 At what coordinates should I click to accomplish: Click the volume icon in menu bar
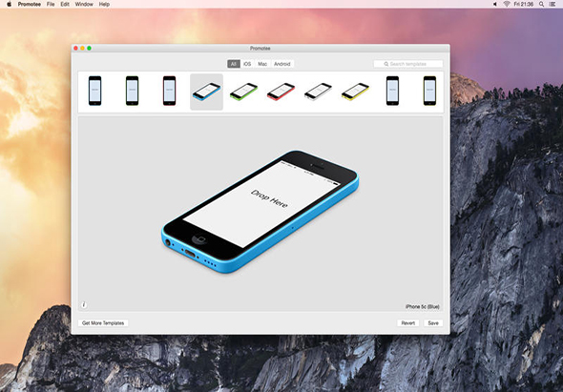coord(495,5)
